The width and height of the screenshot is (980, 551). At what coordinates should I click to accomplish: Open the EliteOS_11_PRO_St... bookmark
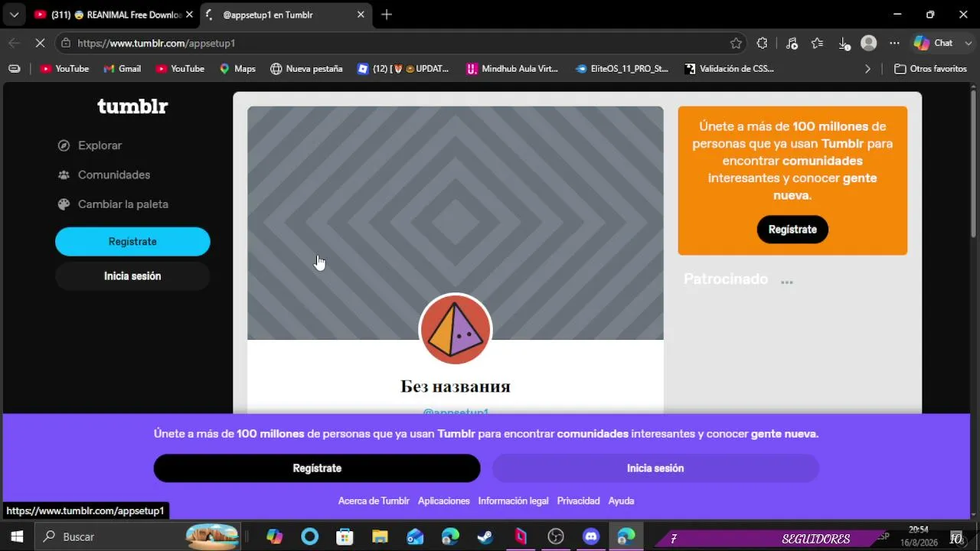tap(622, 69)
